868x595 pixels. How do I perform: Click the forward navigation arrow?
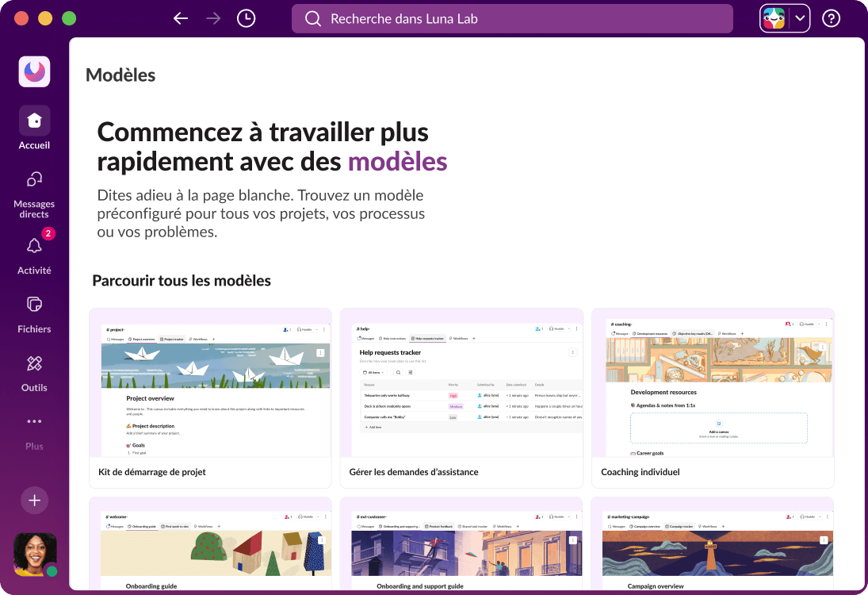click(212, 17)
